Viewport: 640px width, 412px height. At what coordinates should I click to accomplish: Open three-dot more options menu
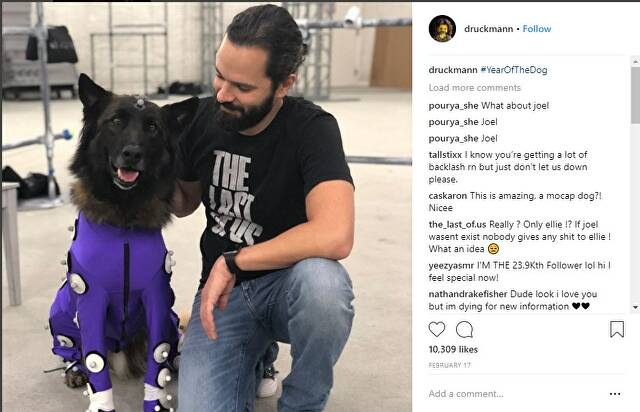615,394
